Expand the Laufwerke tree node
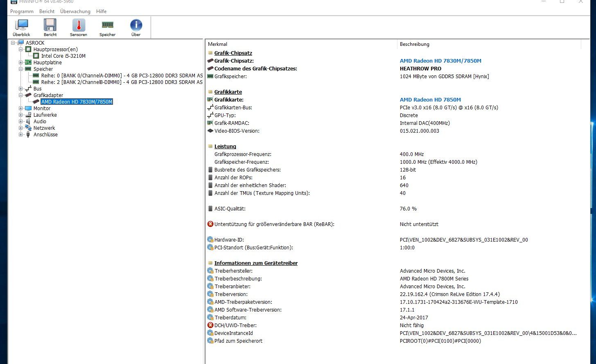The image size is (596, 364). pyautogui.click(x=21, y=115)
